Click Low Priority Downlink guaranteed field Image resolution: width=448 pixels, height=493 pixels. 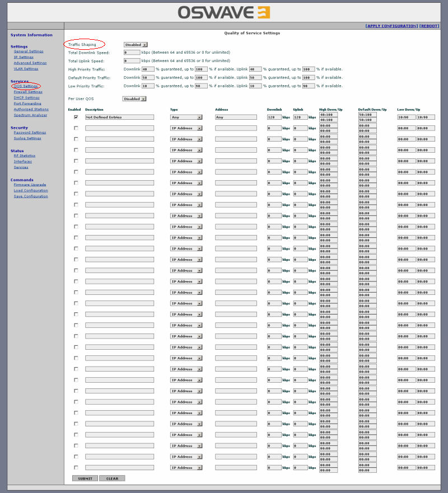(148, 86)
